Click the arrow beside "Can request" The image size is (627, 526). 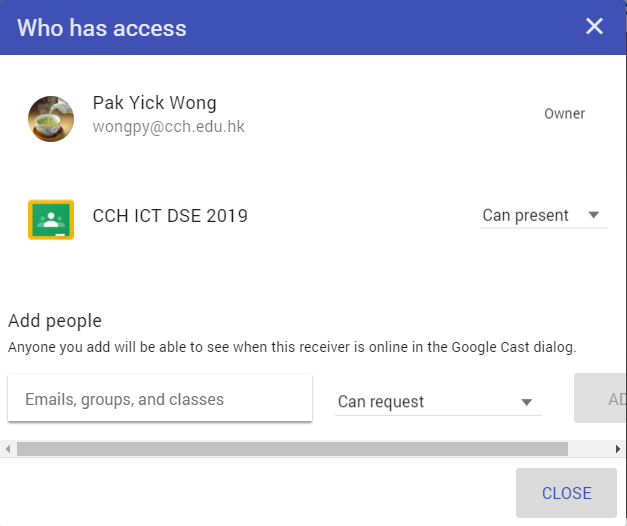526,402
